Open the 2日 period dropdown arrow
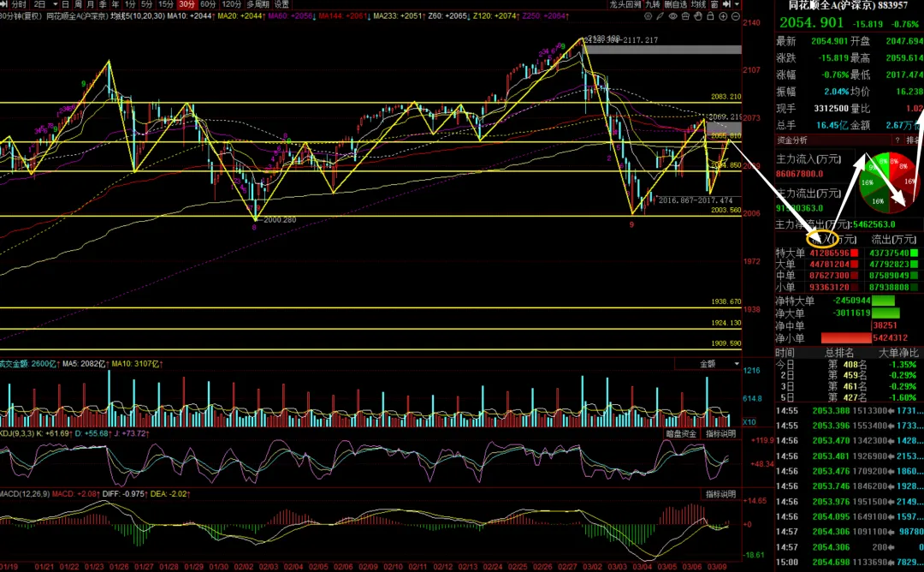Image resolution: width=924 pixels, height=572 pixels. [x=56, y=4]
